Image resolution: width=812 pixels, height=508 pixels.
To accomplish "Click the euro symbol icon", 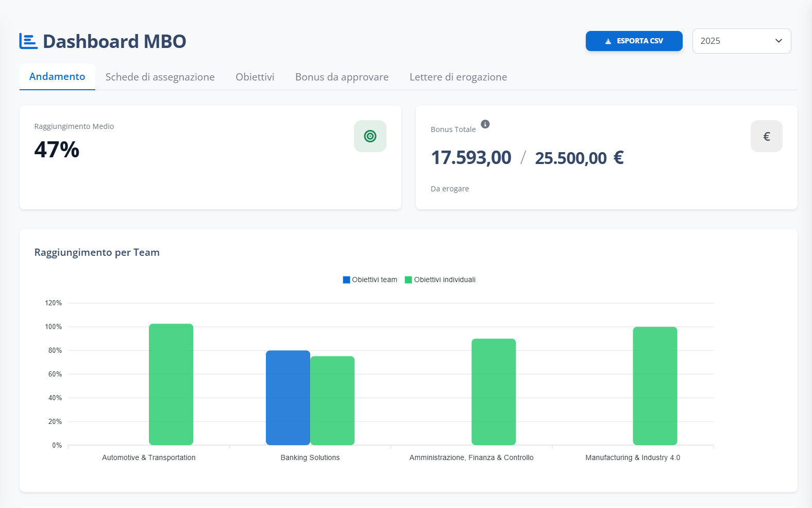I will tap(766, 136).
